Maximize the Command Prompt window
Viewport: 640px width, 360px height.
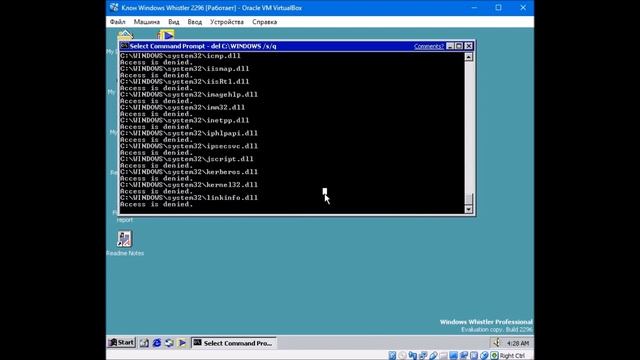(x=459, y=46)
